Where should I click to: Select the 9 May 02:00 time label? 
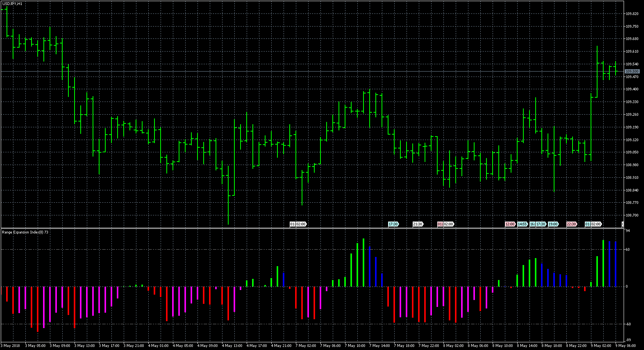coord(602,346)
